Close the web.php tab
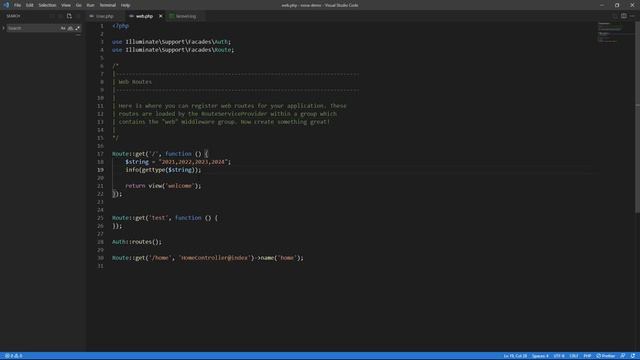The width and height of the screenshot is (640, 360). (160, 16)
